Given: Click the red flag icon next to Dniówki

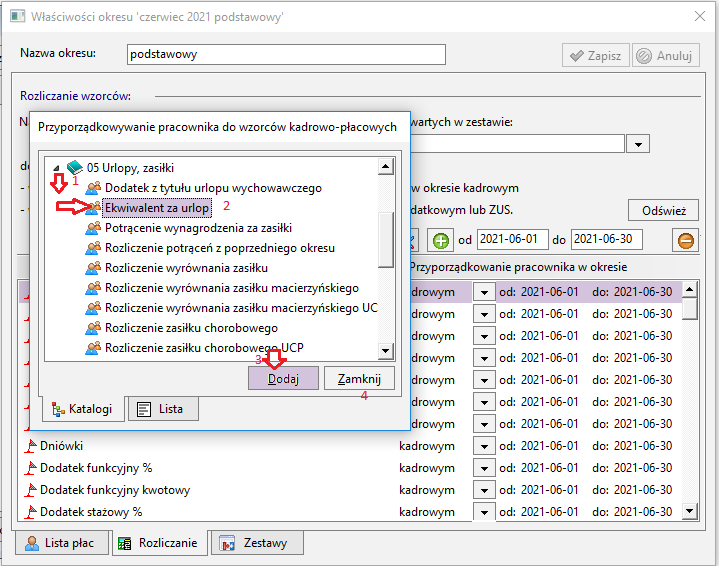Looking at the screenshot, I should (x=31, y=446).
